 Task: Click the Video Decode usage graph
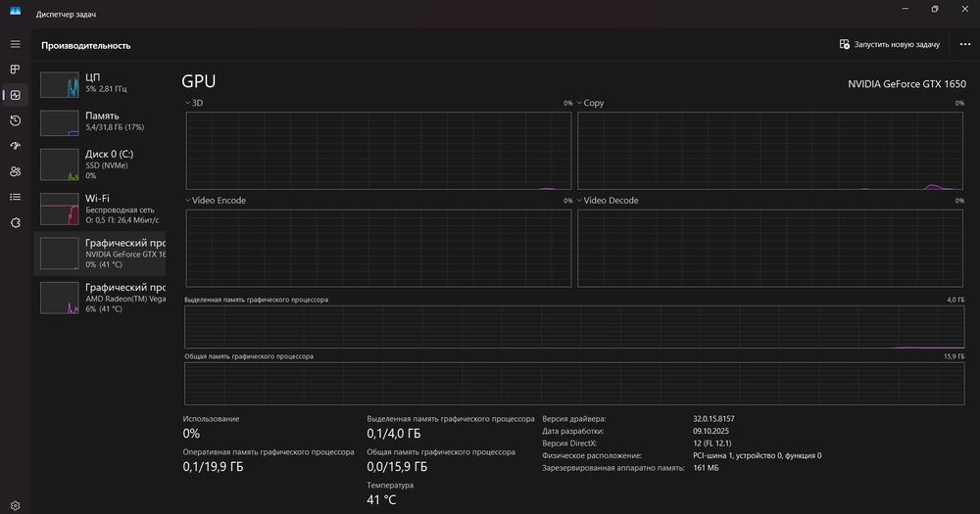[x=770, y=248]
